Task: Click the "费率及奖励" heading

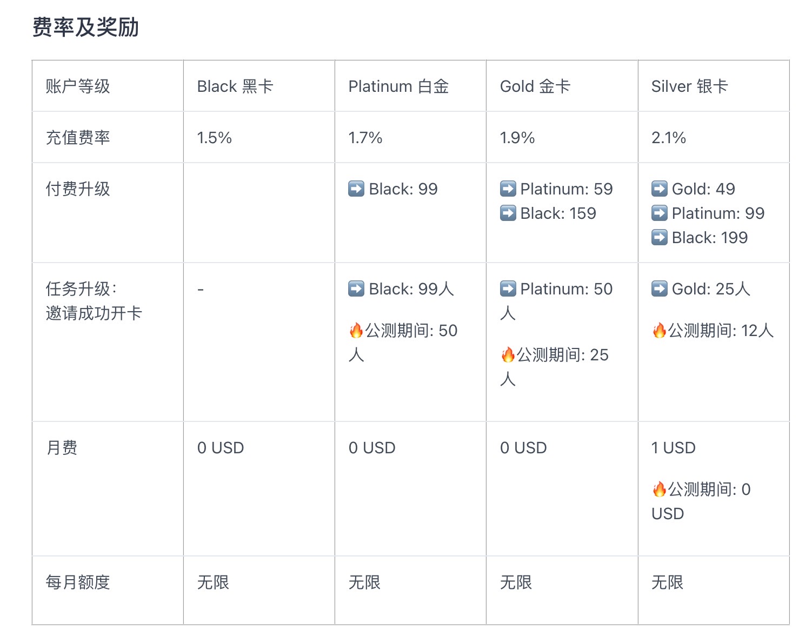Action: pyautogui.click(x=85, y=27)
